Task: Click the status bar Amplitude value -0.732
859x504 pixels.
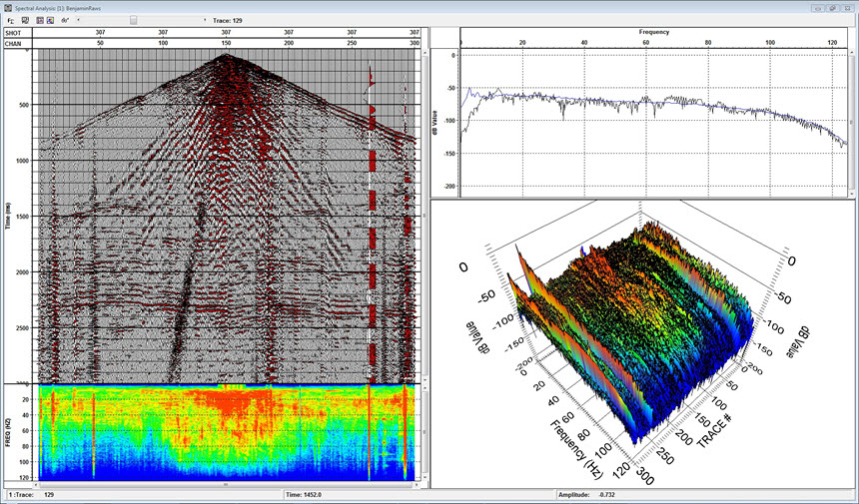Action: [606, 495]
